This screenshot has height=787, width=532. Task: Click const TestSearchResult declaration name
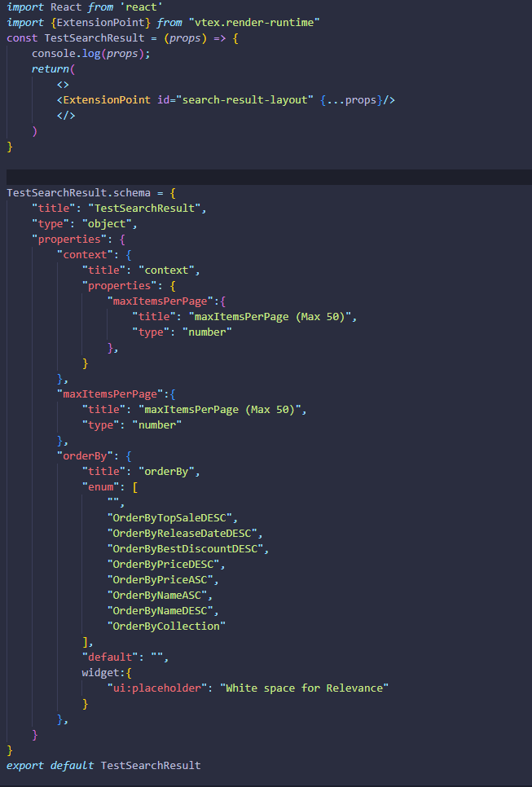pyautogui.click(x=95, y=38)
